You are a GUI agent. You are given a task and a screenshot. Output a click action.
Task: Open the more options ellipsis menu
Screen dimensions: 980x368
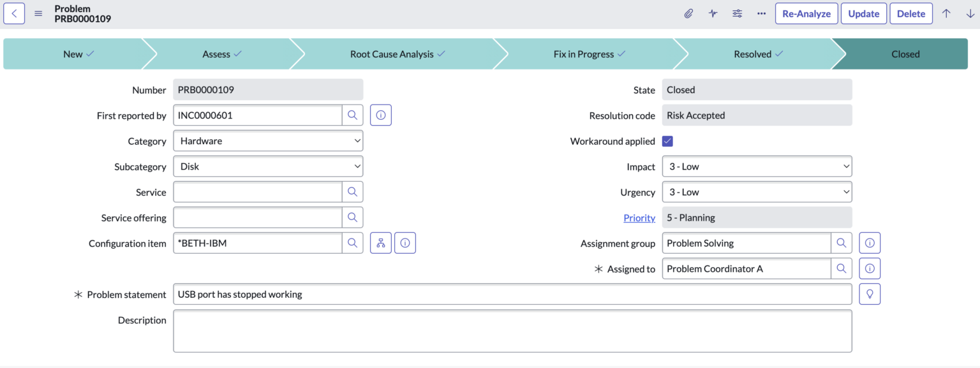[761, 13]
